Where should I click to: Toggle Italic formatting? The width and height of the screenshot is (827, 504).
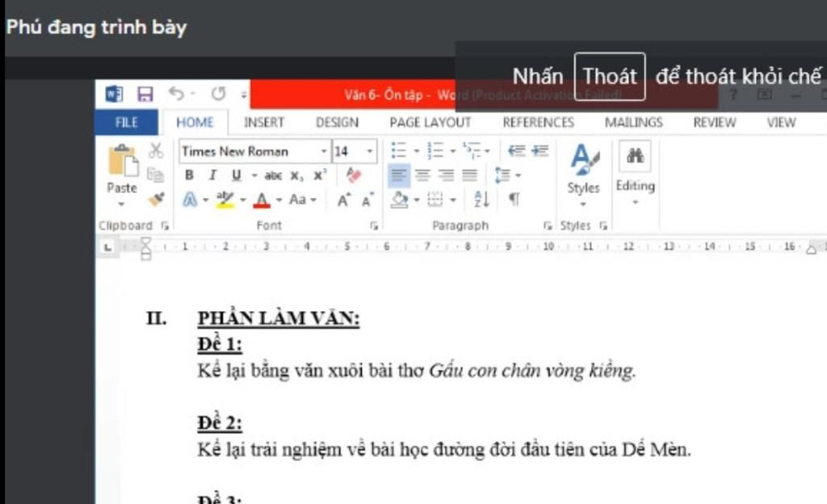[x=212, y=175]
